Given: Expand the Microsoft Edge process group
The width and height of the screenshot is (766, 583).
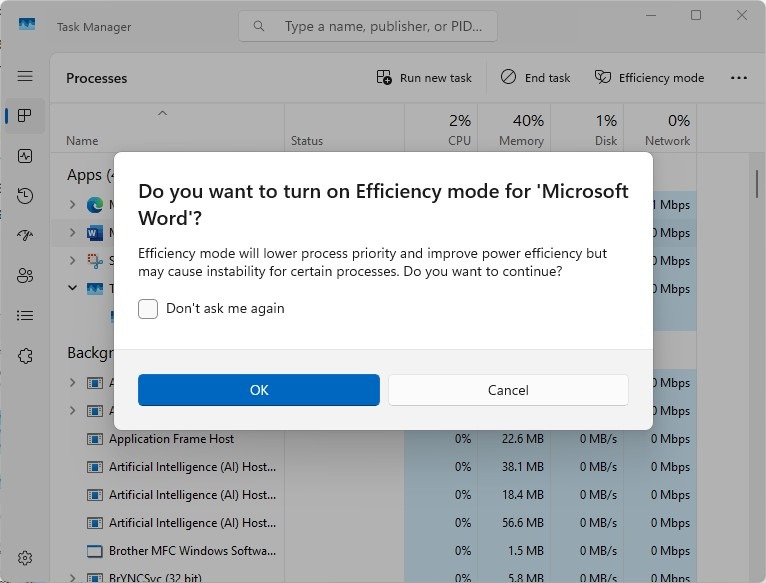Looking at the screenshot, I should coord(72,205).
